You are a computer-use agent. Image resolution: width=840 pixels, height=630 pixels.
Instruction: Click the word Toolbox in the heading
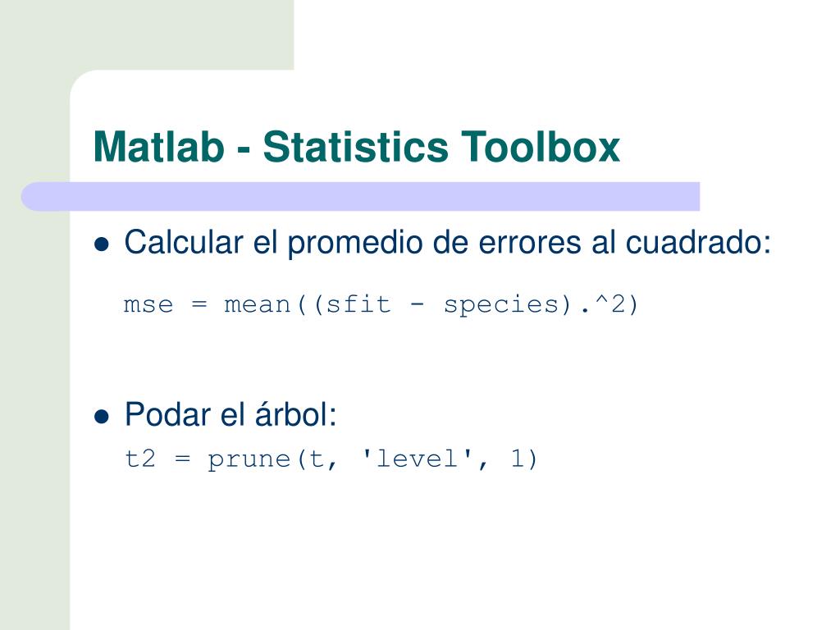(x=541, y=147)
